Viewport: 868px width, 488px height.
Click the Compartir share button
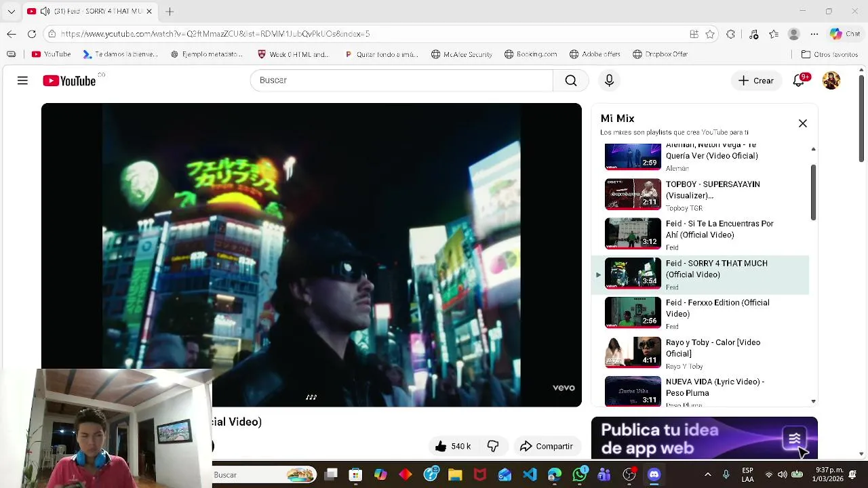click(547, 446)
